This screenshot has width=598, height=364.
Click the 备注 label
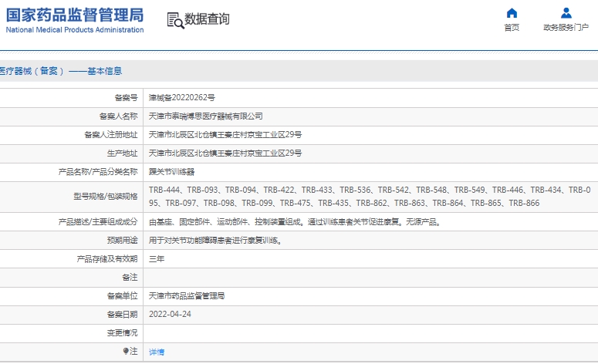click(130, 278)
